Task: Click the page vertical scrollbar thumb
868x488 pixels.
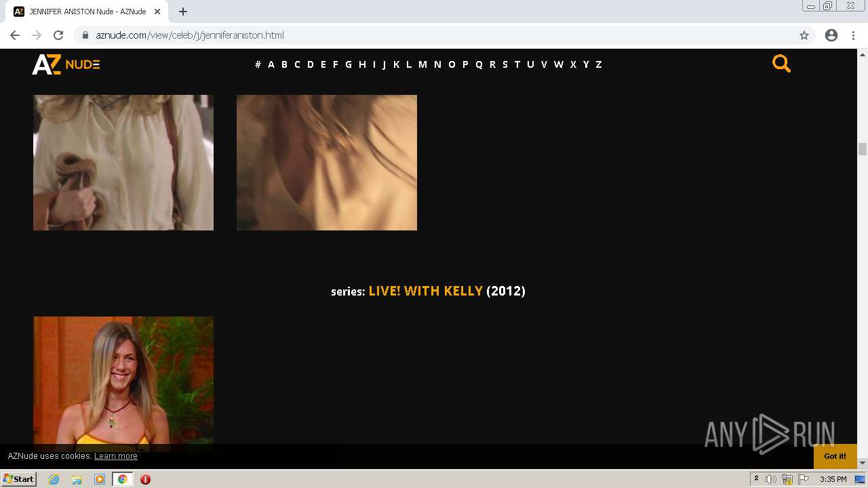Action: (863, 149)
